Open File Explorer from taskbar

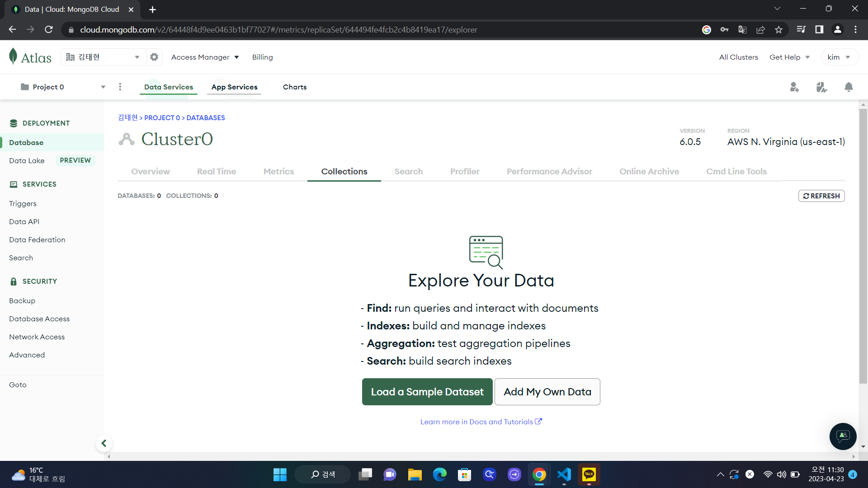pos(415,474)
